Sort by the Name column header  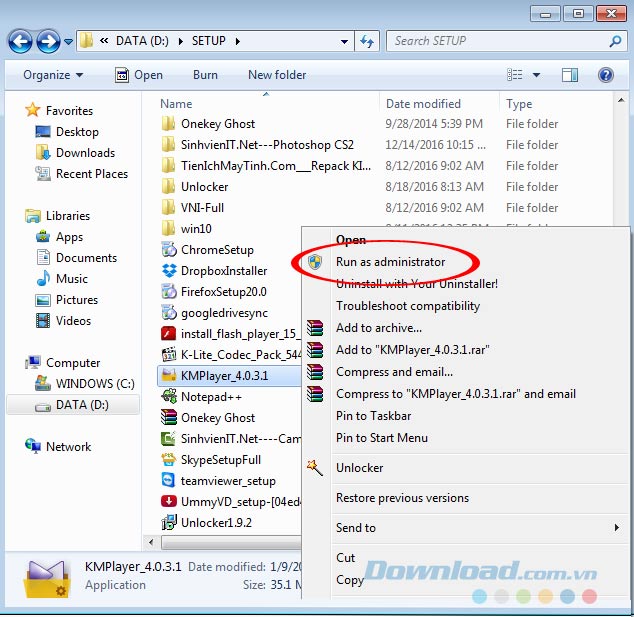pos(176,104)
